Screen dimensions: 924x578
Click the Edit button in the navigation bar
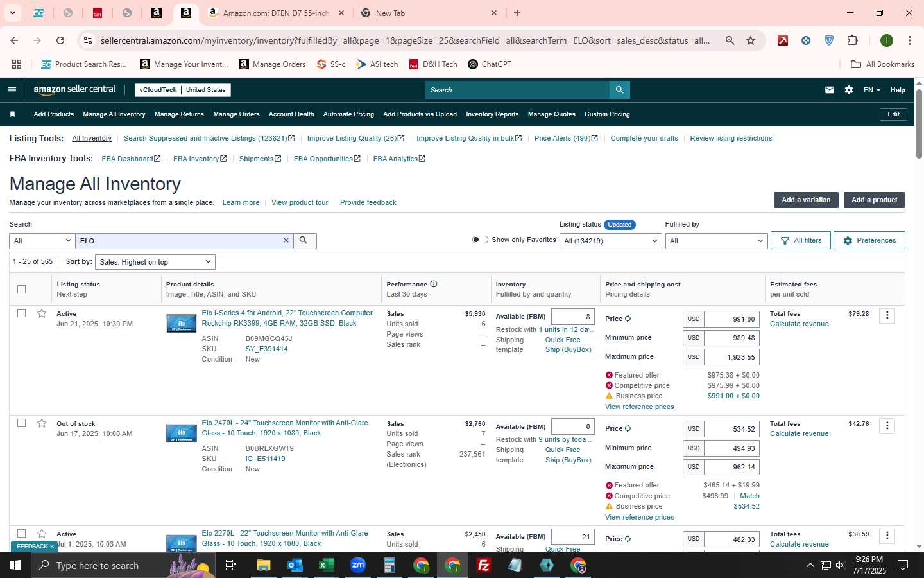coord(893,114)
